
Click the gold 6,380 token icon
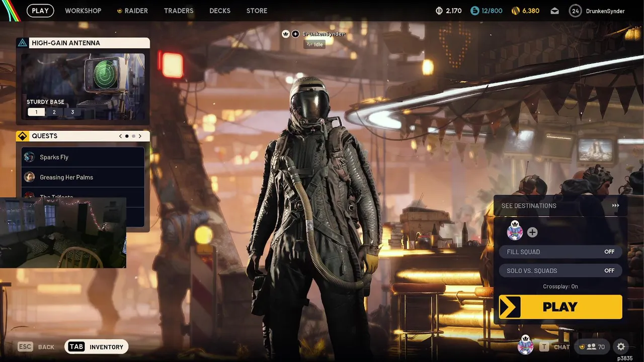pos(515,11)
